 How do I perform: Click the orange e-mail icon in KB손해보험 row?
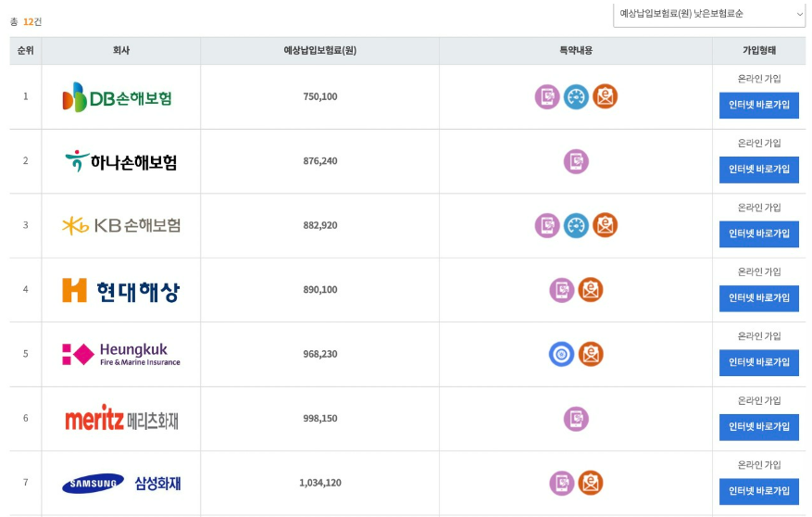(605, 225)
